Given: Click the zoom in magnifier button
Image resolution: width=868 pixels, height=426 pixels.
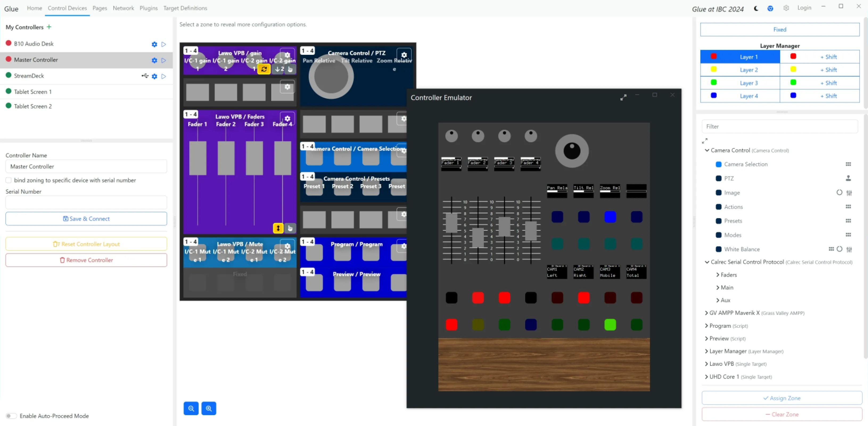Looking at the screenshot, I should tap(209, 408).
